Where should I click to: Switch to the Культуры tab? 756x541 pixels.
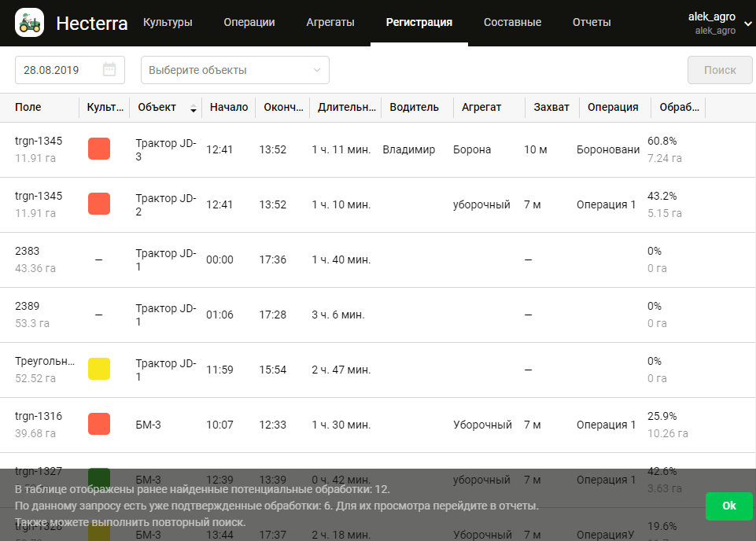[169, 24]
